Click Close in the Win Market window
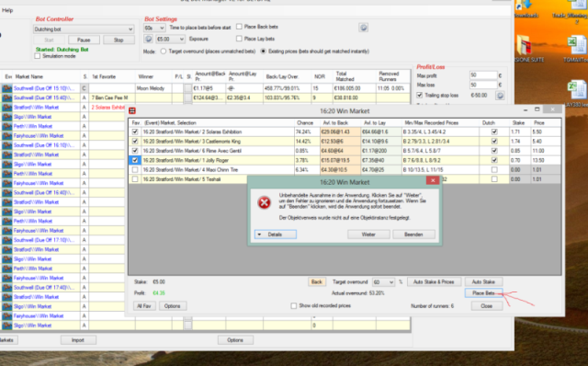Screen dimensions: 588x366 [x=486, y=306]
